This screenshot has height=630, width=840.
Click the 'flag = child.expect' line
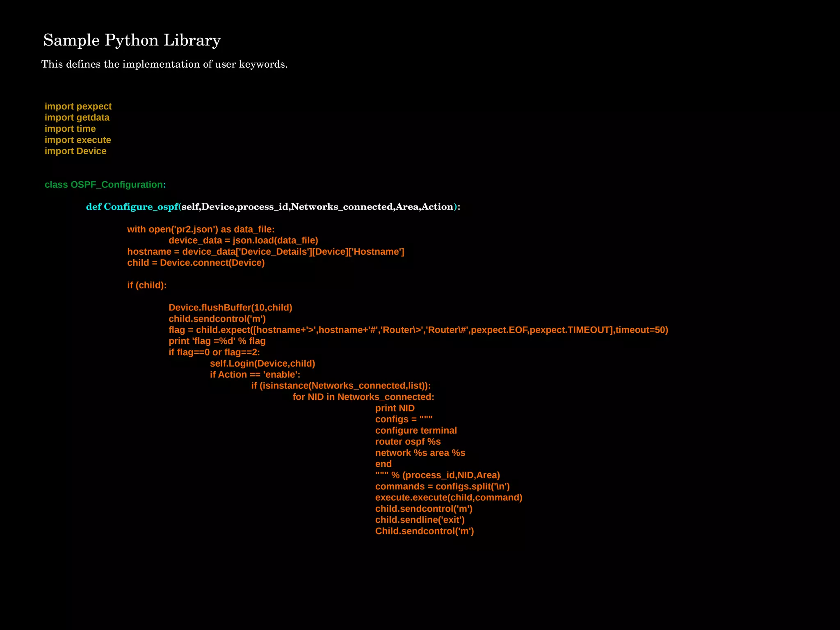[418, 330]
